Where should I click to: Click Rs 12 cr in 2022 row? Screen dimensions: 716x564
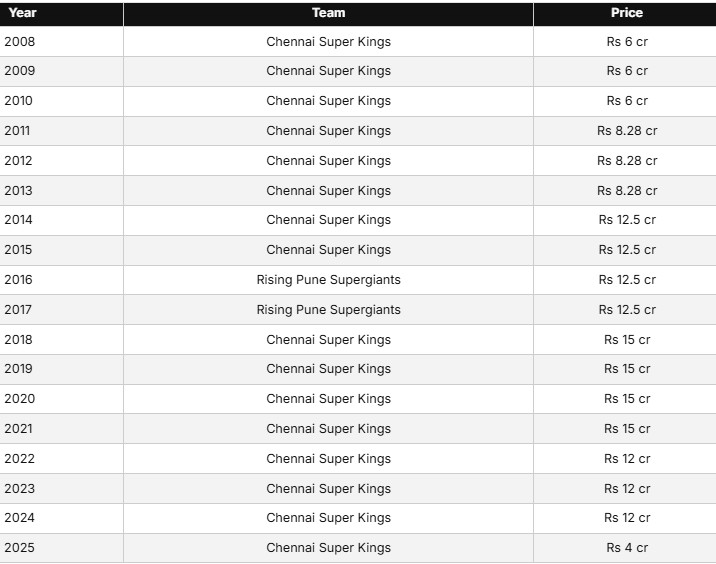pyautogui.click(x=627, y=459)
